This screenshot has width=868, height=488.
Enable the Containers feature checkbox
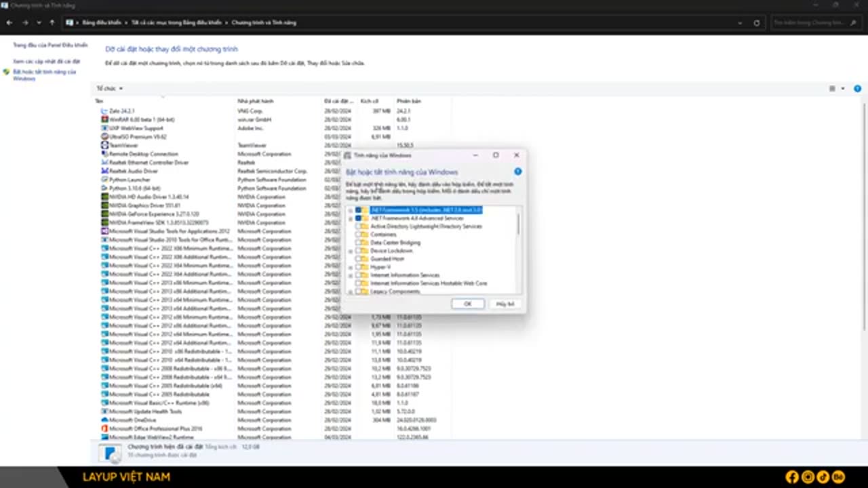(x=358, y=235)
